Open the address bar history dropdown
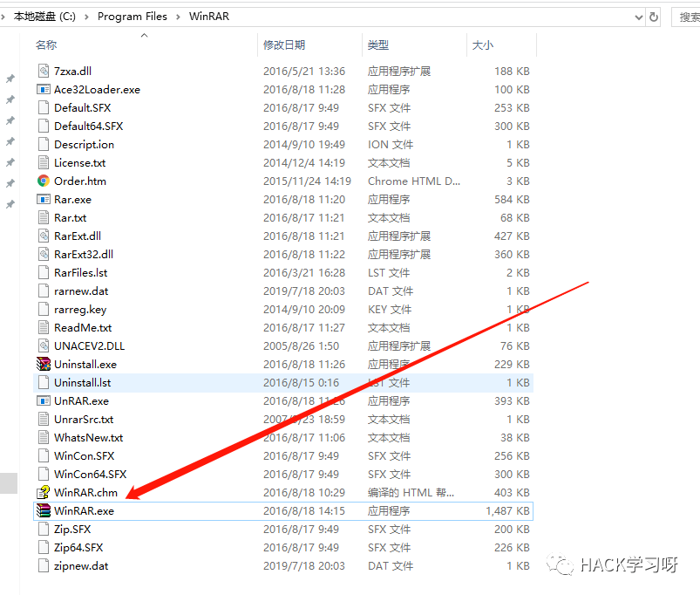Viewport: 700px width, 595px height. tap(639, 17)
